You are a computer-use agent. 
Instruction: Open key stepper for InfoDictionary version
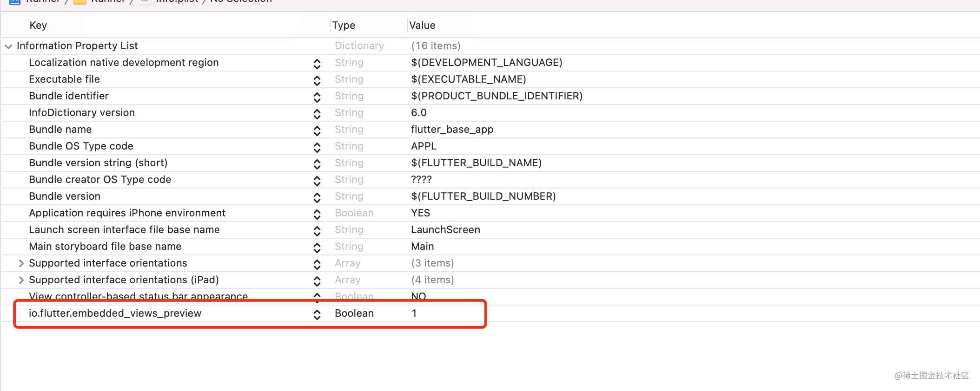coord(317,114)
